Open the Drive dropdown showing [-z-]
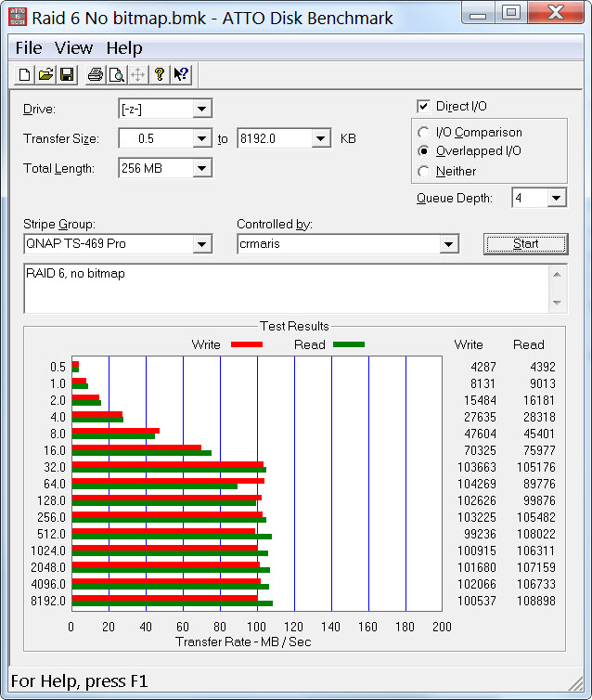Screen dimensions: 592x700 tap(201, 109)
